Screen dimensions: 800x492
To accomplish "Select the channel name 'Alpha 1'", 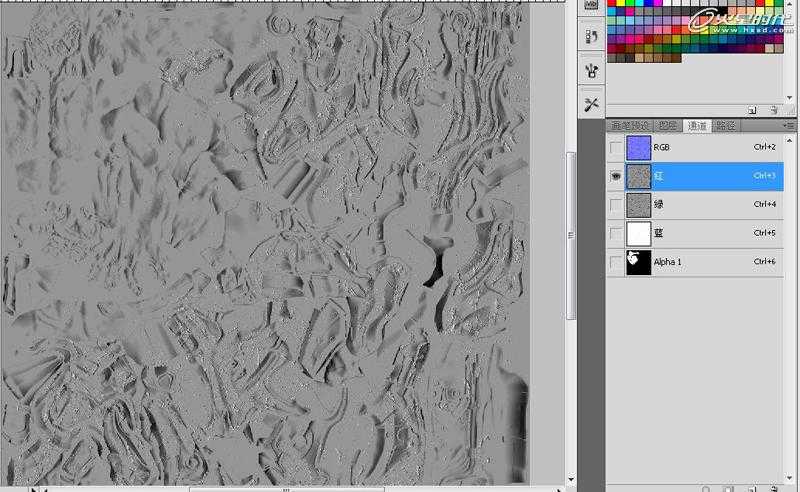I will 667,262.
